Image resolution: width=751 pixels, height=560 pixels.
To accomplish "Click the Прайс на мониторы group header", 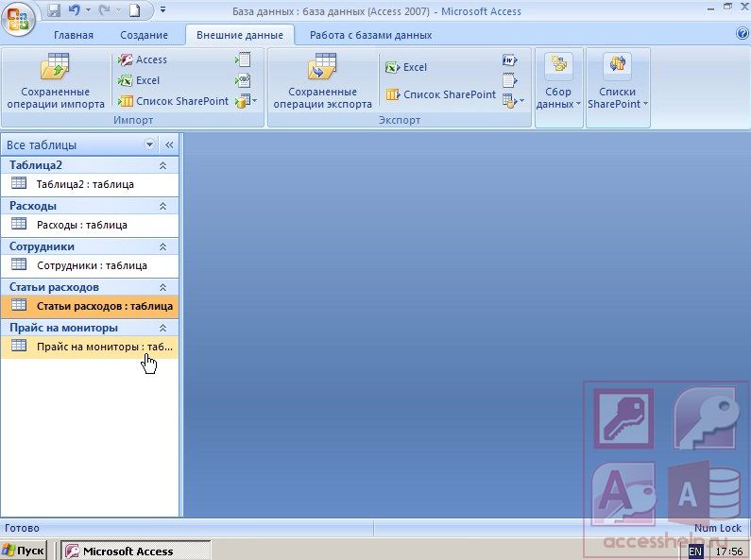I will click(90, 328).
